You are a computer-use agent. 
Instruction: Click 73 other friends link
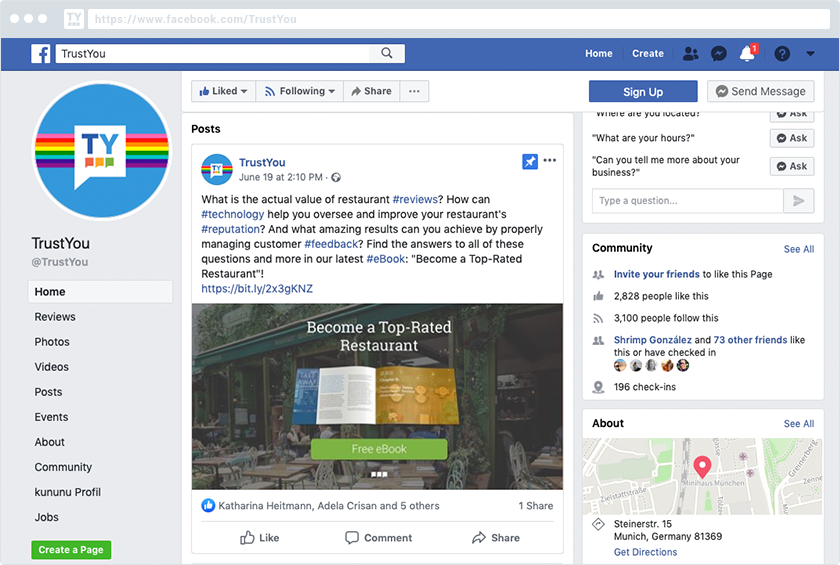[x=750, y=340]
